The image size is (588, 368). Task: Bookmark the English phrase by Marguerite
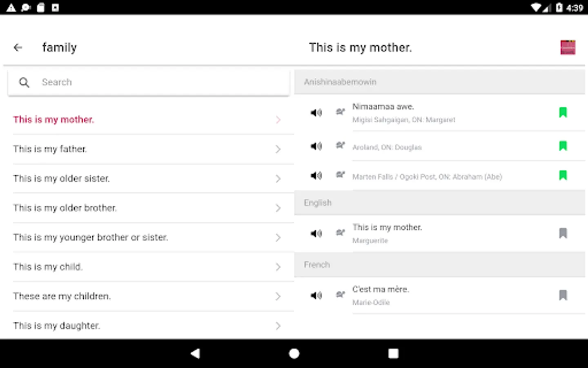[x=563, y=233]
